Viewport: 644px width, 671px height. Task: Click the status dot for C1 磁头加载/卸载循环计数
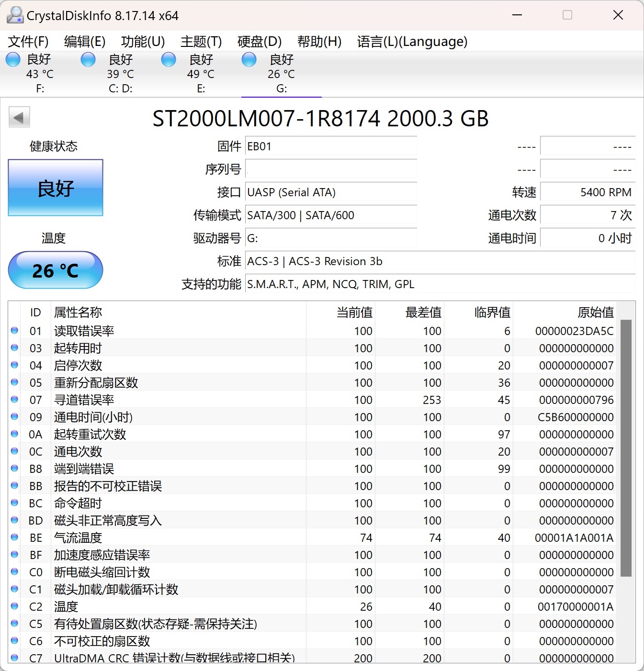point(14,589)
